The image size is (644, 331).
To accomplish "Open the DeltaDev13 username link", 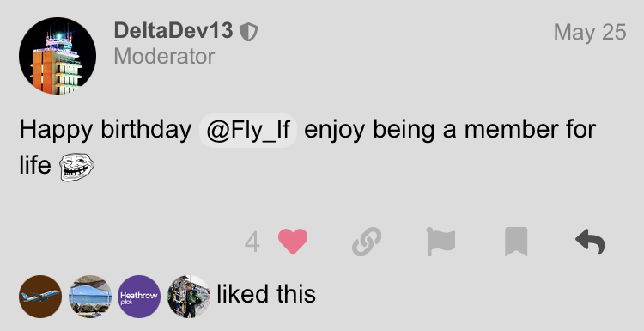I will click(x=173, y=31).
